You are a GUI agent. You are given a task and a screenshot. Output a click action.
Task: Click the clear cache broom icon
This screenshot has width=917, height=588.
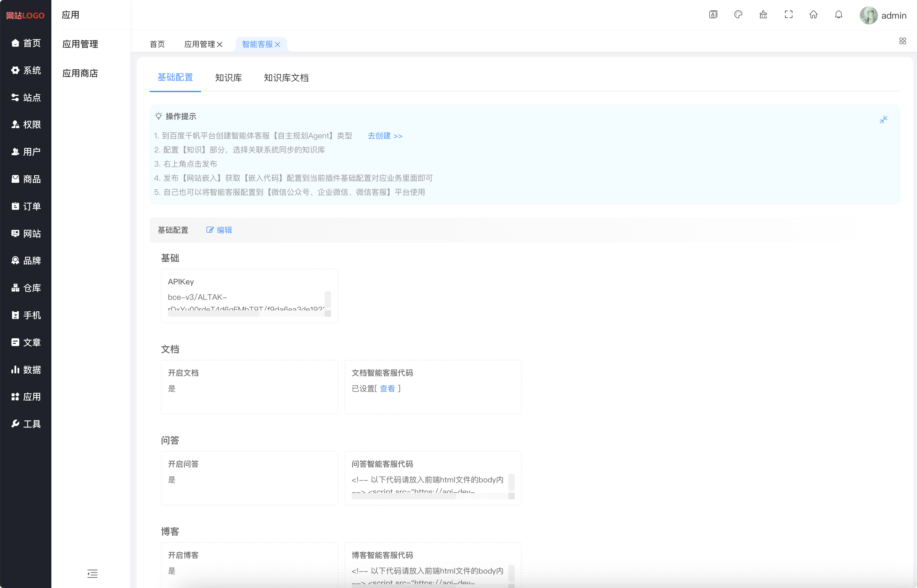coord(763,14)
